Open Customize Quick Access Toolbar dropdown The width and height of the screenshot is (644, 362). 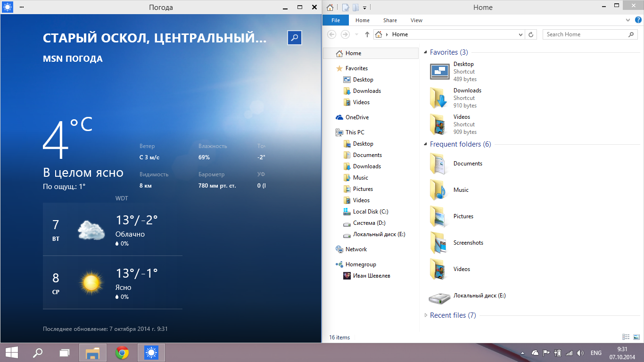click(365, 8)
